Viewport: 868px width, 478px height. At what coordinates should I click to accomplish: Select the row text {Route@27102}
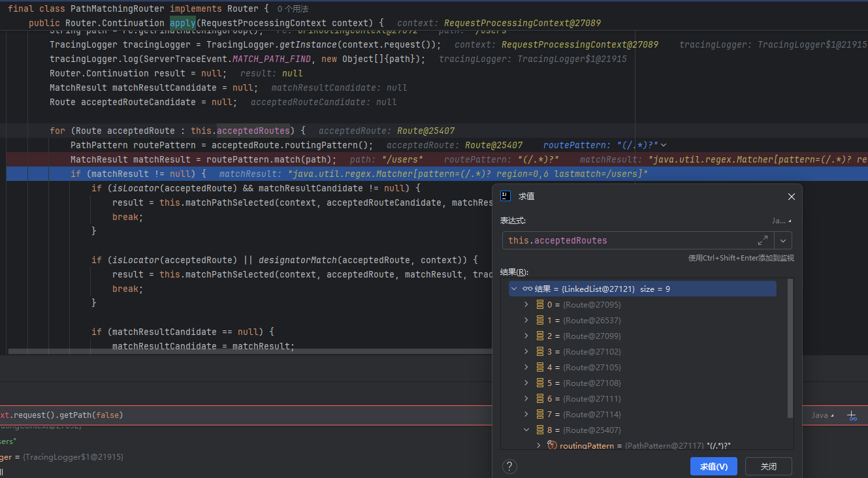click(x=592, y=351)
